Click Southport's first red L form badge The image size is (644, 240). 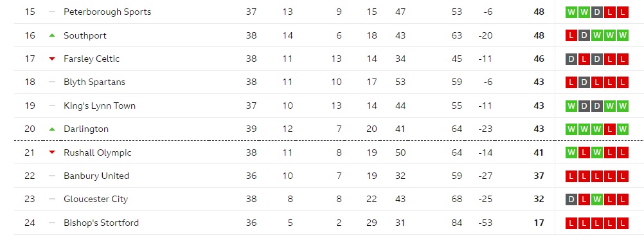(571, 35)
